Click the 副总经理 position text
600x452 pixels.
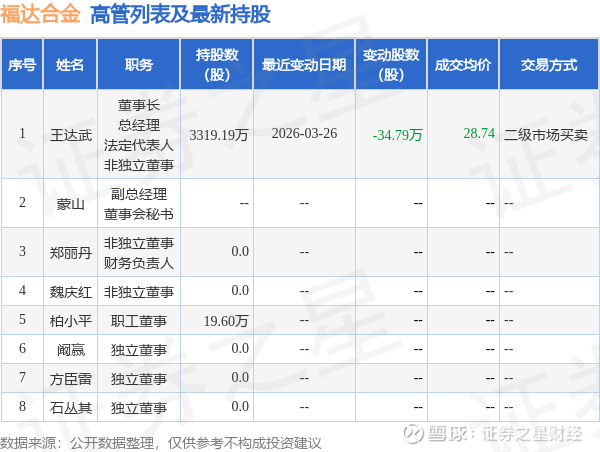(139, 194)
